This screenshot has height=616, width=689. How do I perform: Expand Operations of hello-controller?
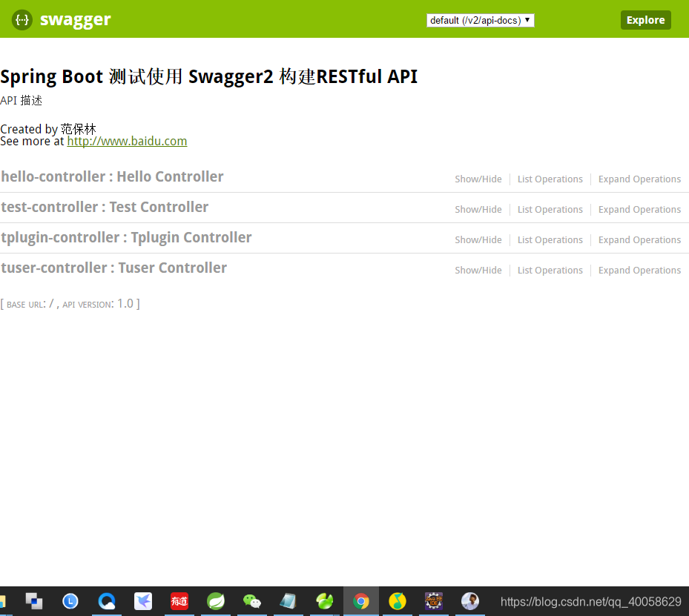(x=639, y=179)
